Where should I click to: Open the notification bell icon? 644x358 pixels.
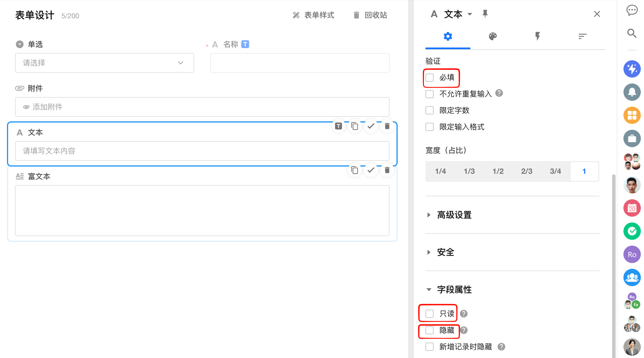pyautogui.click(x=632, y=92)
